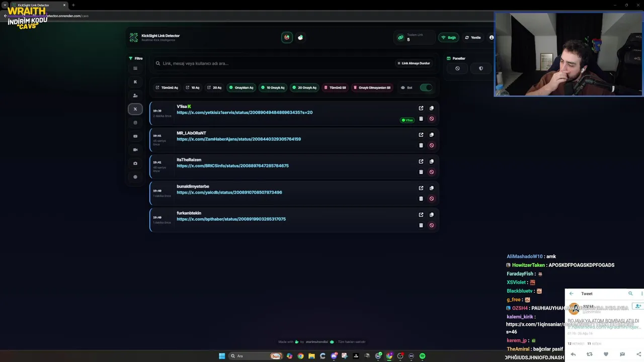The image size is (644, 362).
Task: Open the profile icon next to Yenile
Action: point(491,37)
